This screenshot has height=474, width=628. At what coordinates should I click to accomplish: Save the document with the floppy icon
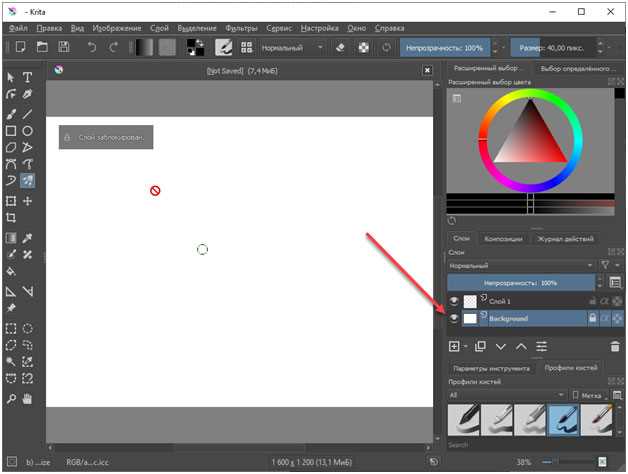click(64, 48)
